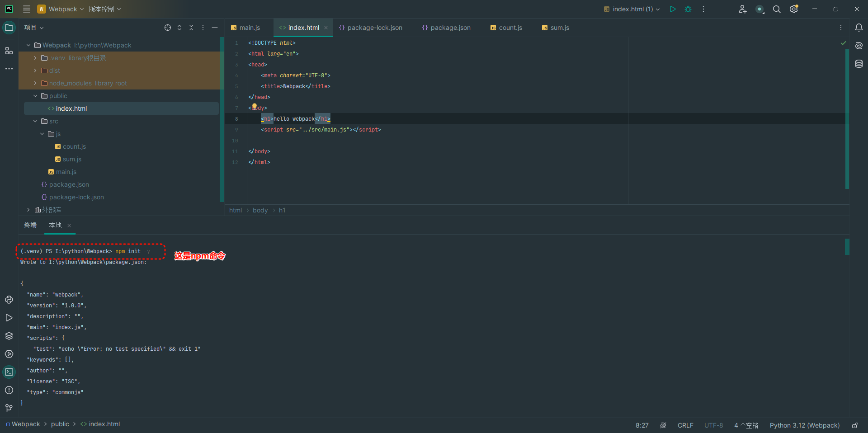Open the Python Console tool window
The height and width of the screenshot is (433, 868).
coord(9,300)
